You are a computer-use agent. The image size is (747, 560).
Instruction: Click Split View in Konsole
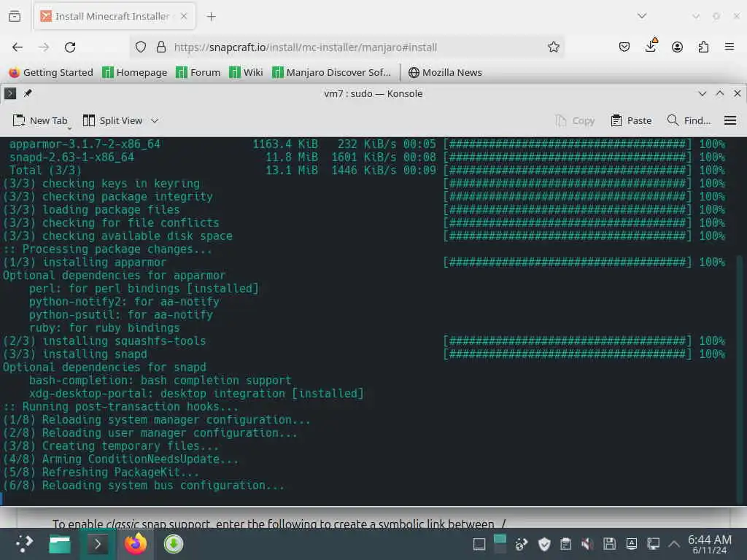click(112, 120)
